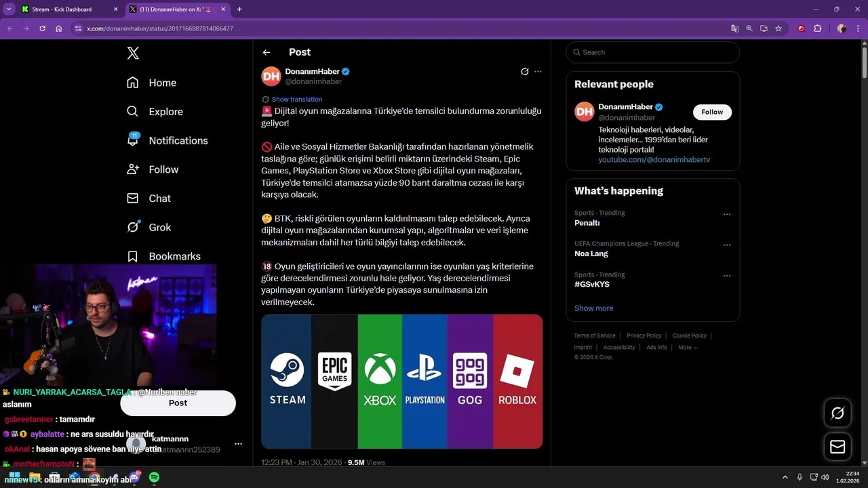Open the browser three-dot menu

click(x=858, y=28)
